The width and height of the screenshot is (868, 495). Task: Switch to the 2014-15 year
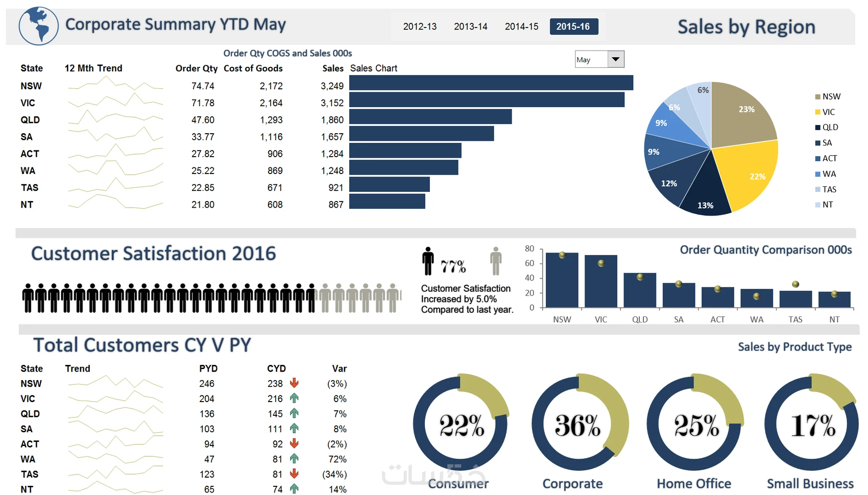(x=521, y=27)
